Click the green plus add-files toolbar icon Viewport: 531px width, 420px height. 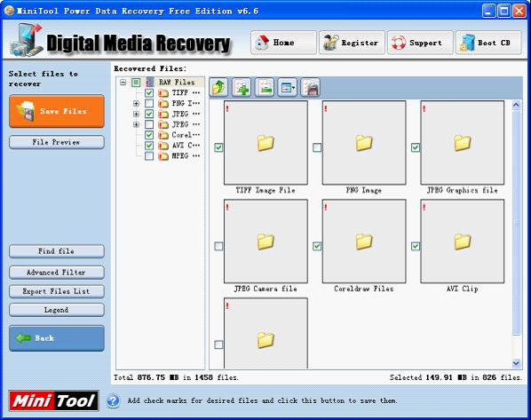[242, 87]
